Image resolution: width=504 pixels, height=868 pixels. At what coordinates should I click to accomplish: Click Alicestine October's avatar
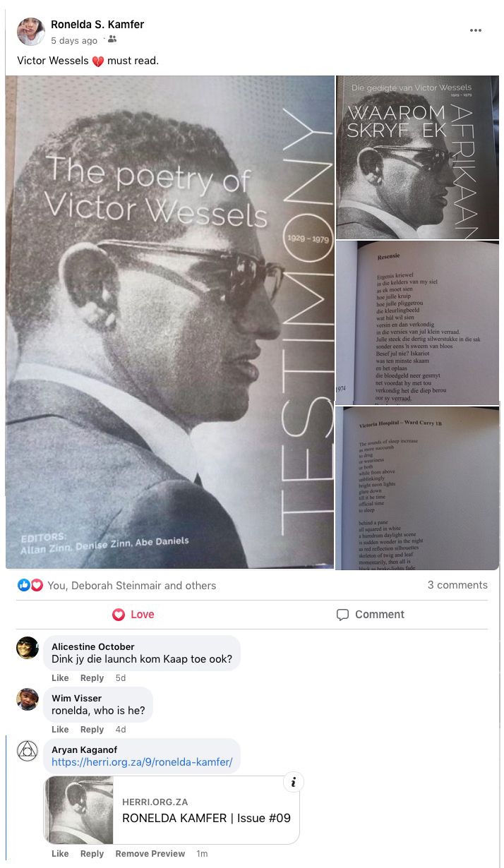28,647
